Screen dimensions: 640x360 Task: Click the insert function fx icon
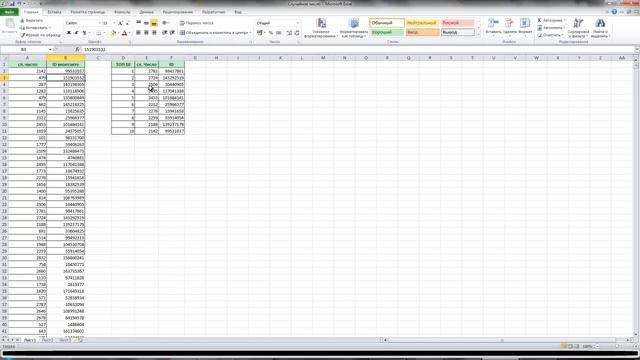click(x=77, y=49)
